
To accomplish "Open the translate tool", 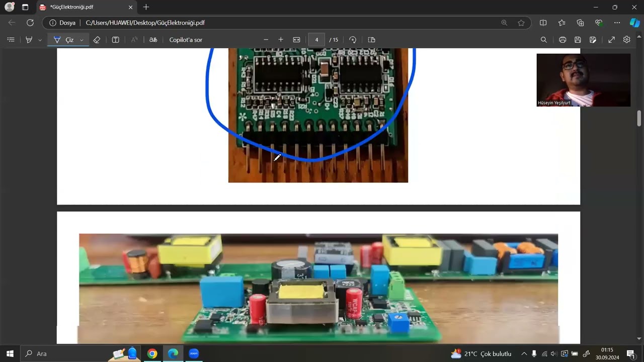I will pyautogui.click(x=153, y=40).
